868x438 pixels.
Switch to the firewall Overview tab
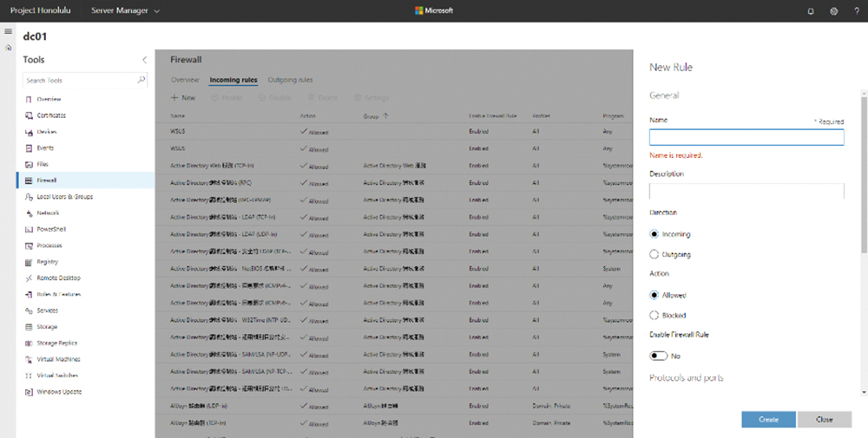pyautogui.click(x=185, y=80)
